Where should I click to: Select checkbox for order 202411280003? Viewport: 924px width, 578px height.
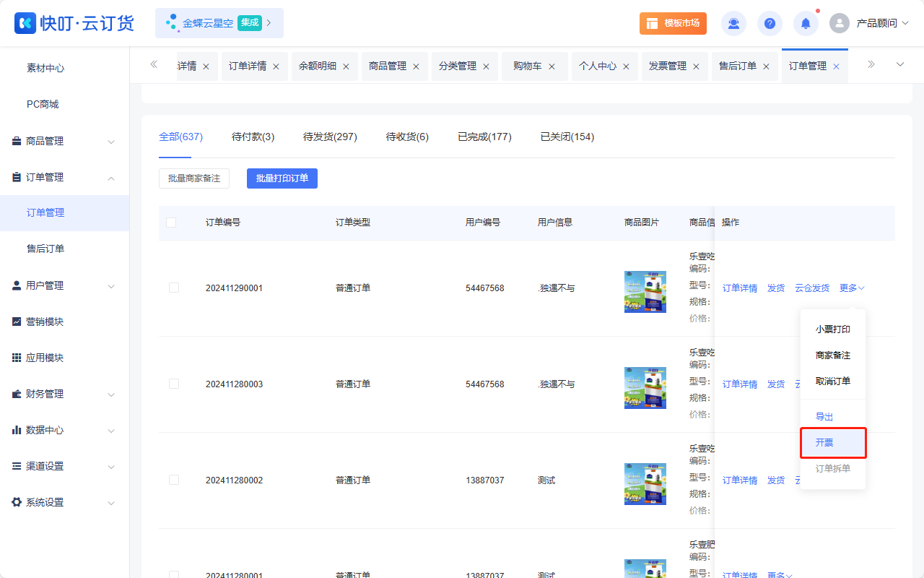point(174,384)
